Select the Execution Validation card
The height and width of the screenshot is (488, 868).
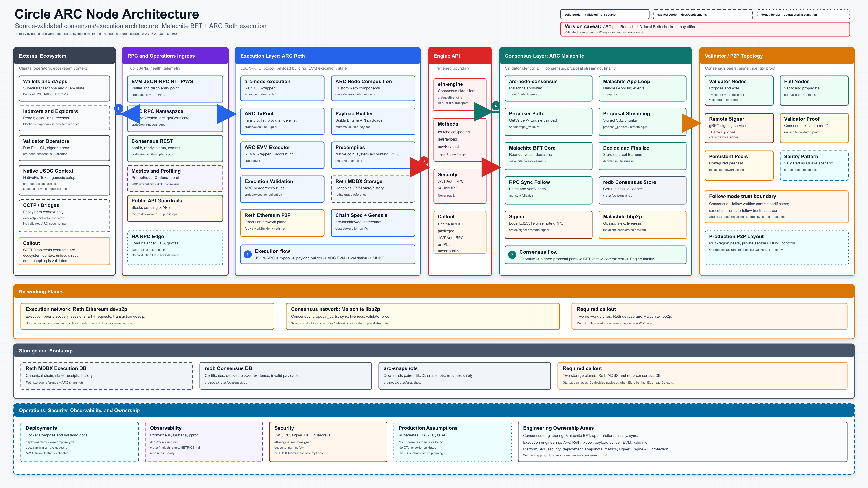click(x=282, y=189)
